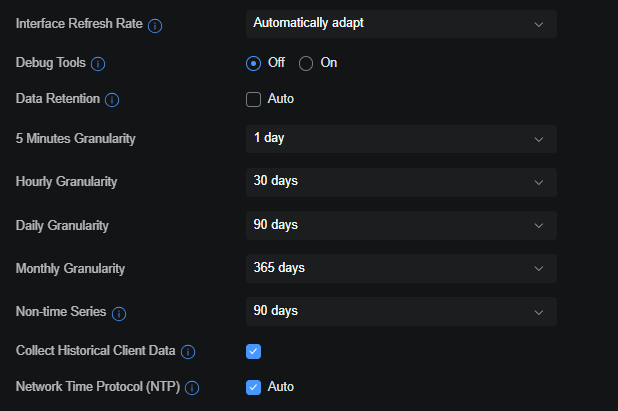
Task: Open the Interface Refresh Rate dropdown
Action: click(x=400, y=24)
